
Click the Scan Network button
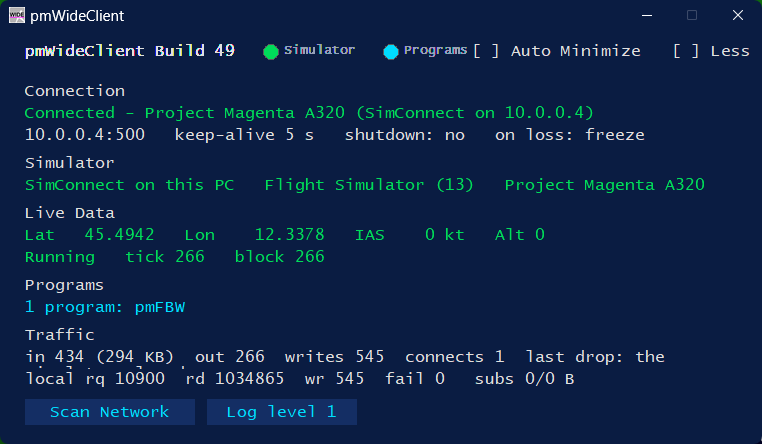pos(110,412)
